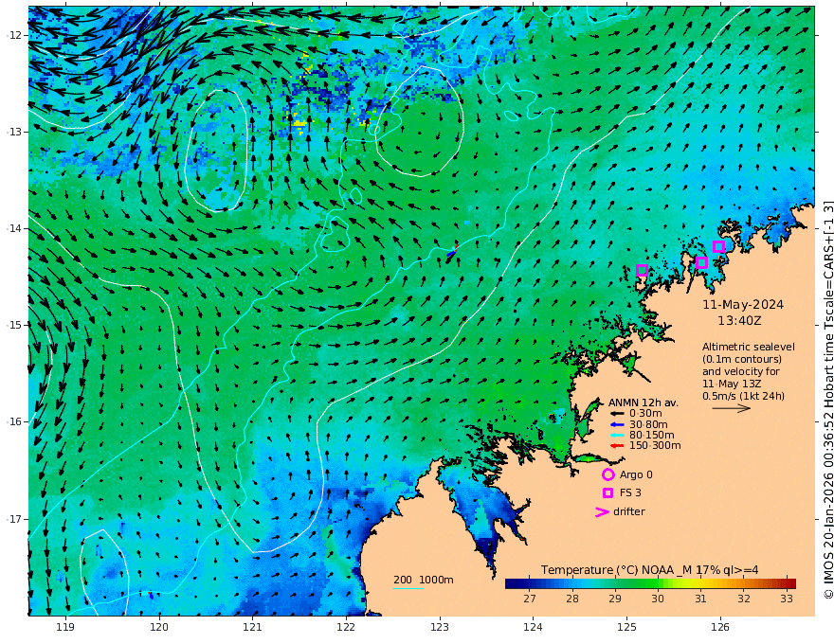
Task: Click the ANMN 12h av. heading
Action: tap(644, 402)
